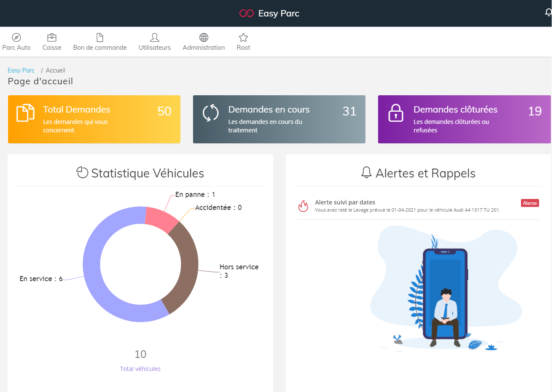Open the Caisse briefcase icon
Screen dimensions: 553x392
coord(52,38)
